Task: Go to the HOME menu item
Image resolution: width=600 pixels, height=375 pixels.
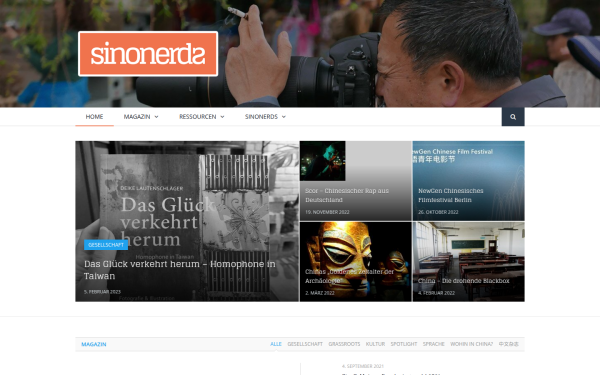Action: tap(94, 117)
